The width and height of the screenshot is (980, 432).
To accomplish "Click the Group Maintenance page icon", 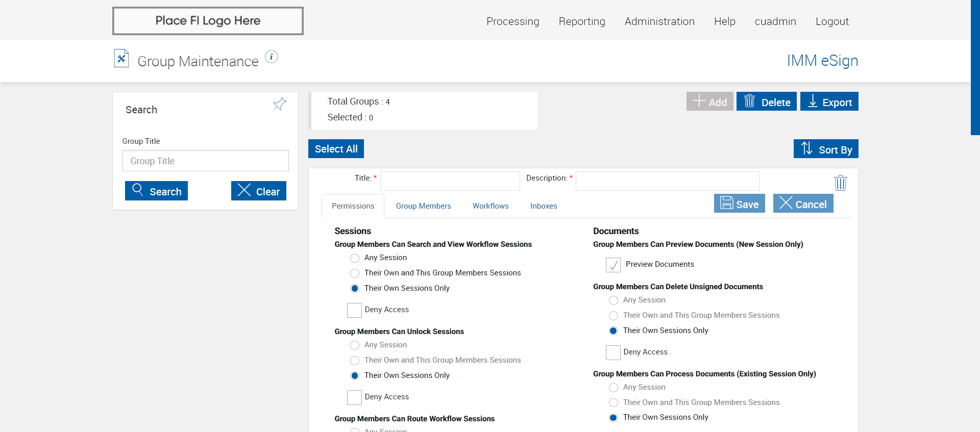I will [x=121, y=59].
